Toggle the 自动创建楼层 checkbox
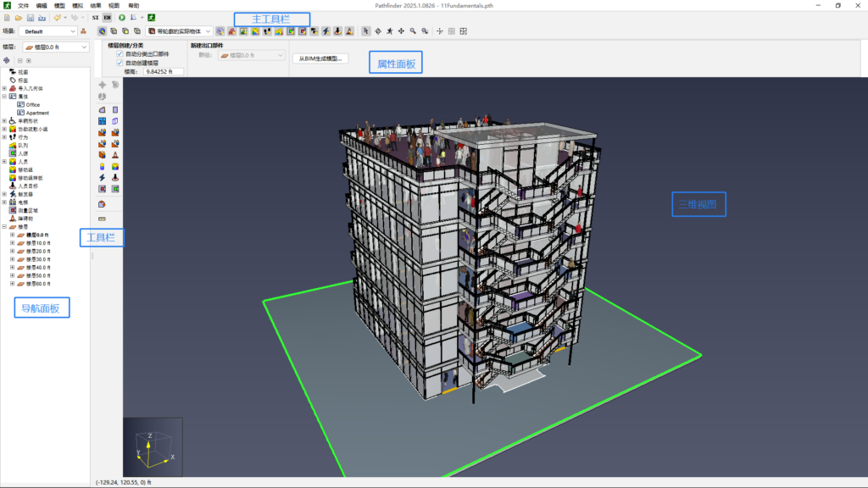Image resolution: width=868 pixels, height=488 pixels. (120, 63)
